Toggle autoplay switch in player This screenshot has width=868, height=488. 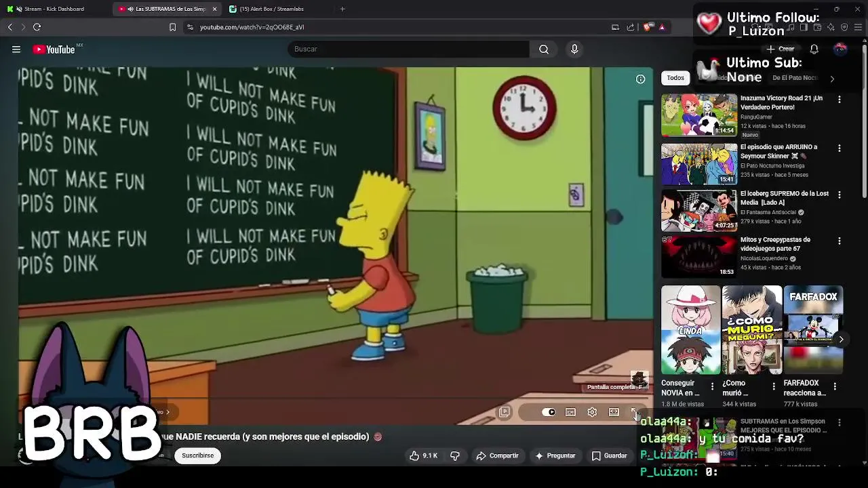(549, 412)
